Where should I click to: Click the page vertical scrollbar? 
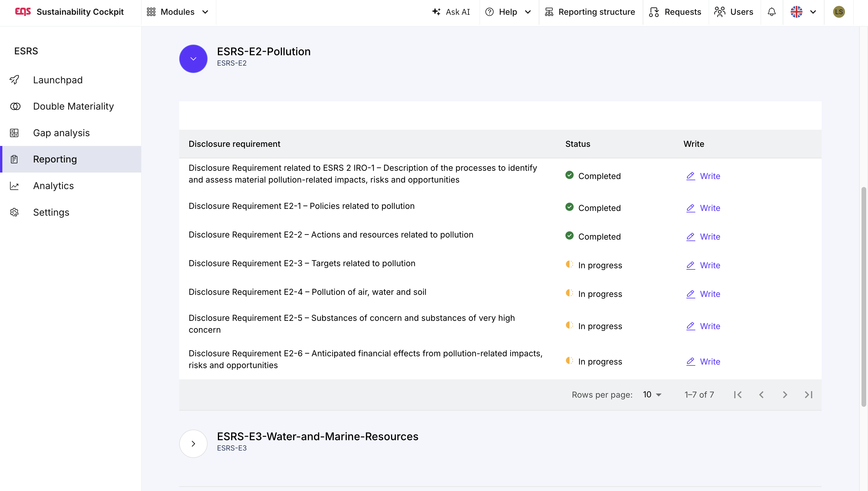pos(864,297)
